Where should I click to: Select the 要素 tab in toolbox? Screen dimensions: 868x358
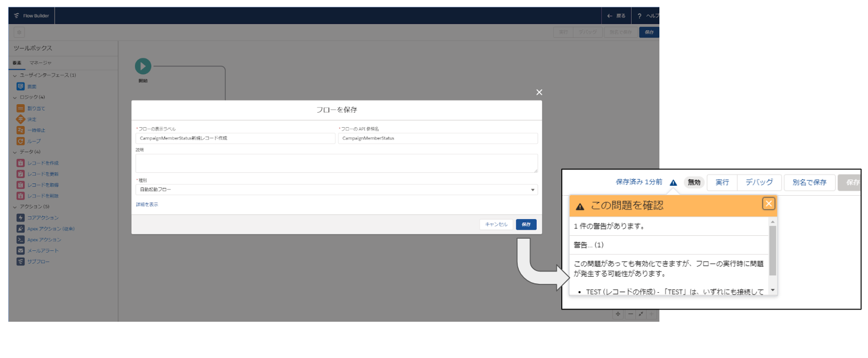tap(17, 62)
